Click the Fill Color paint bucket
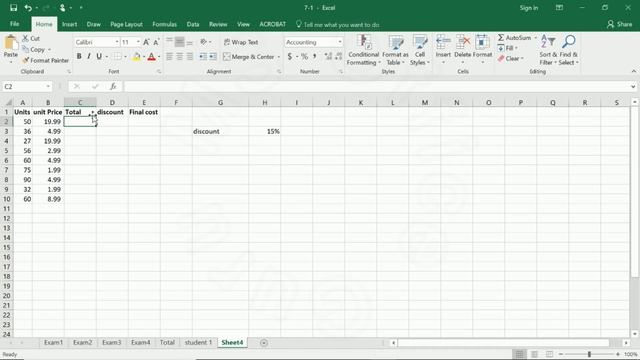The image size is (640, 360). pyautogui.click(x=136, y=56)
